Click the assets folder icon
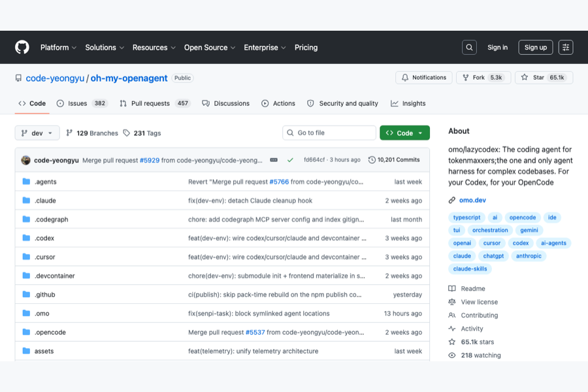The width and height of the screenshot is (588, 392). pos(26,351)
